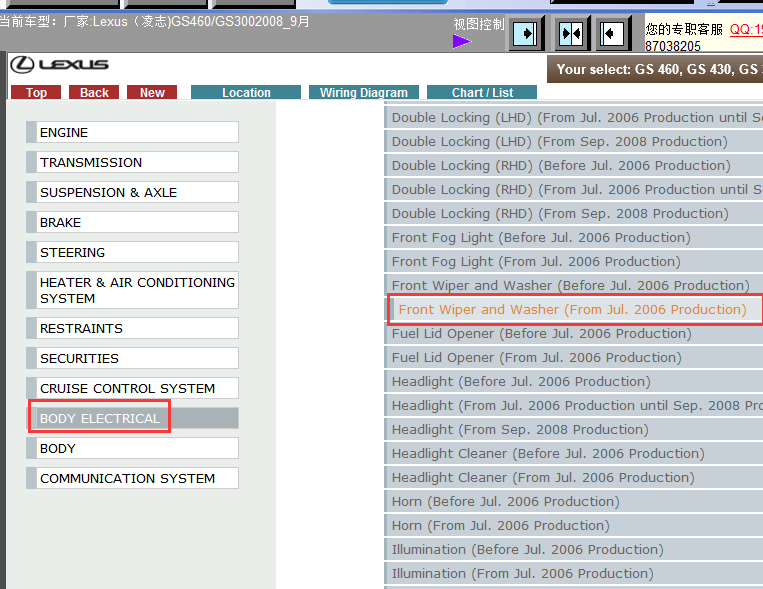Click the 'Your select: GS 460' banner
763x589 pixels.
coord(655,69)
